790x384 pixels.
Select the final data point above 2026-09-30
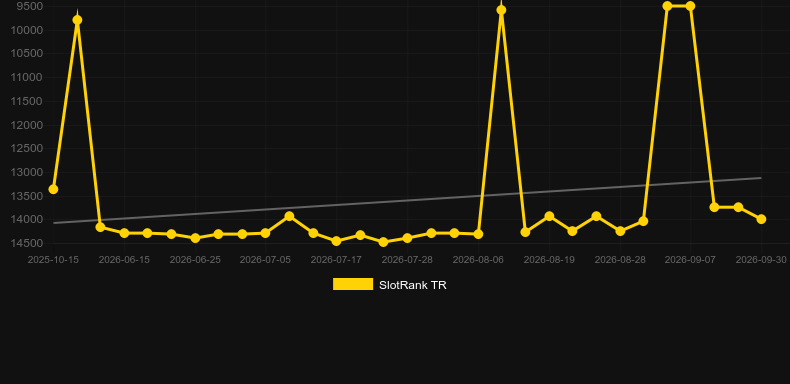[761, 219]
